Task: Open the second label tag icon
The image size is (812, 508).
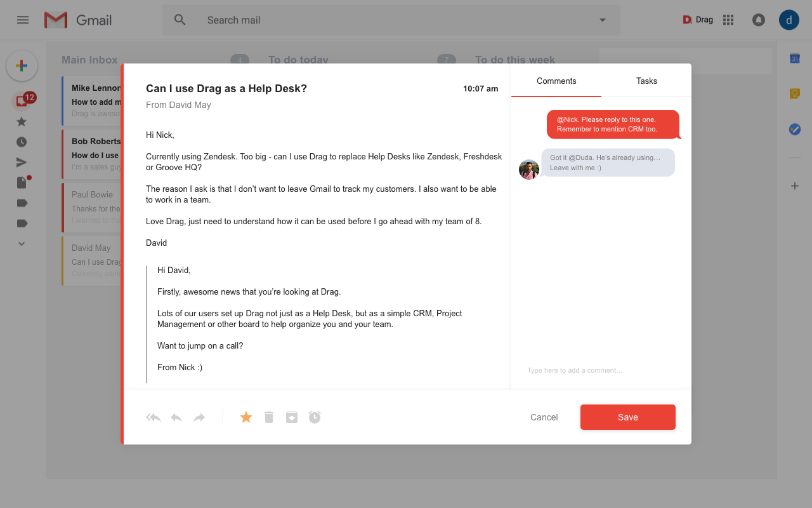Action: tap(22, 223)
